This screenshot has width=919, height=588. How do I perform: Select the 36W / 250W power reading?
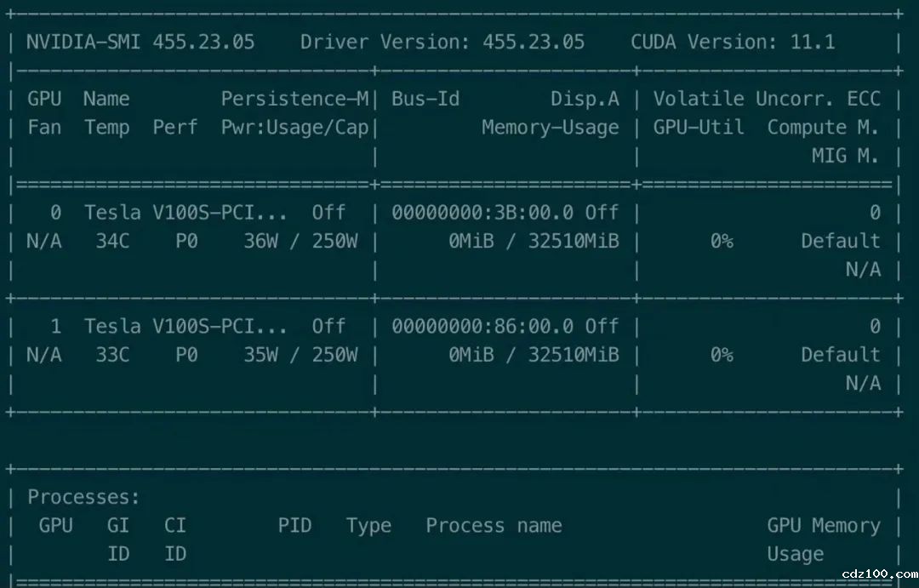coord(300,241)
